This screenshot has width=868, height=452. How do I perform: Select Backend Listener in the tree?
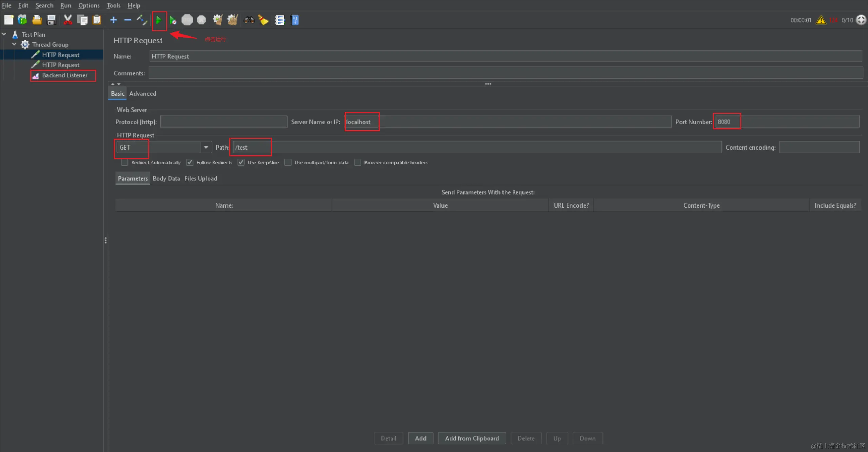tap(64, 75)
